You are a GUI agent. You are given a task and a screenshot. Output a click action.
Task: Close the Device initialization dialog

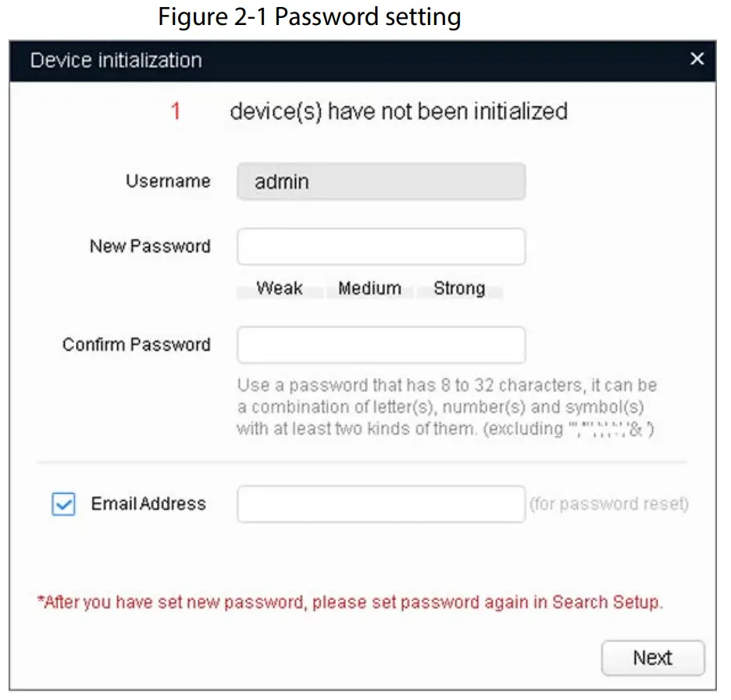click(697, 59)
